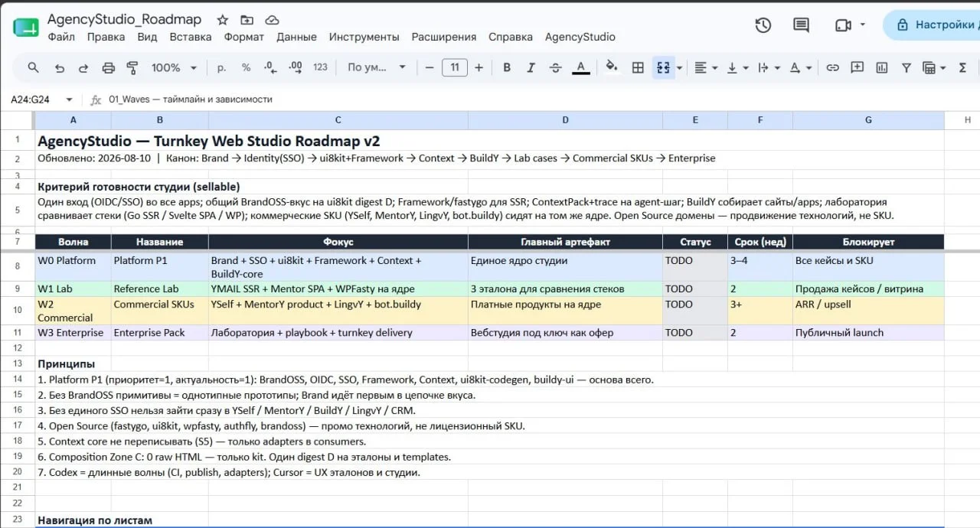Select column C header

point(338,120)
